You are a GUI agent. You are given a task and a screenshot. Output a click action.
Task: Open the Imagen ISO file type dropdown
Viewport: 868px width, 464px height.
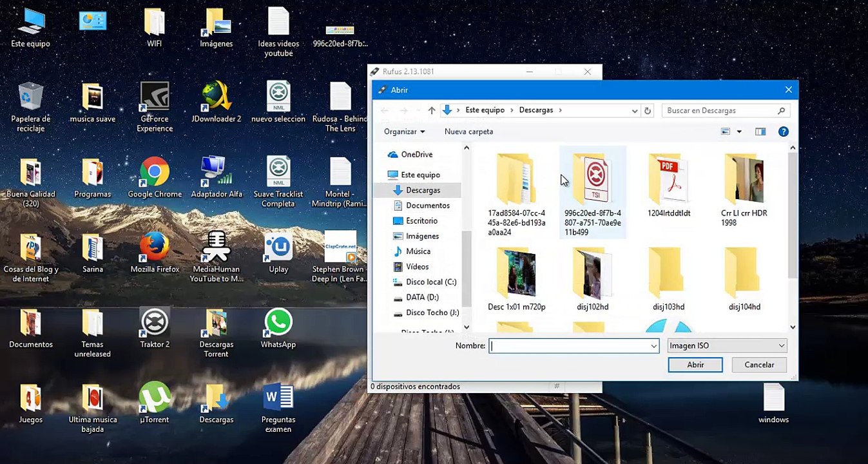coord(727,345)
